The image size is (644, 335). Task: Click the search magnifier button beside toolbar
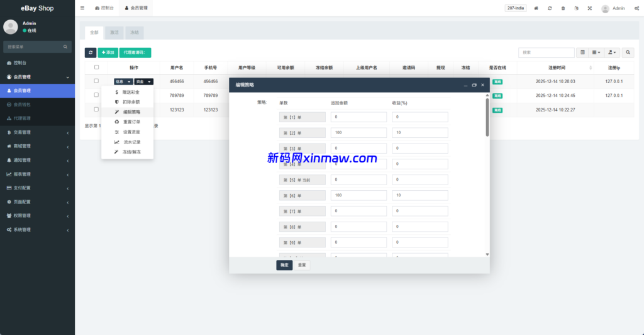click(628, 53)
